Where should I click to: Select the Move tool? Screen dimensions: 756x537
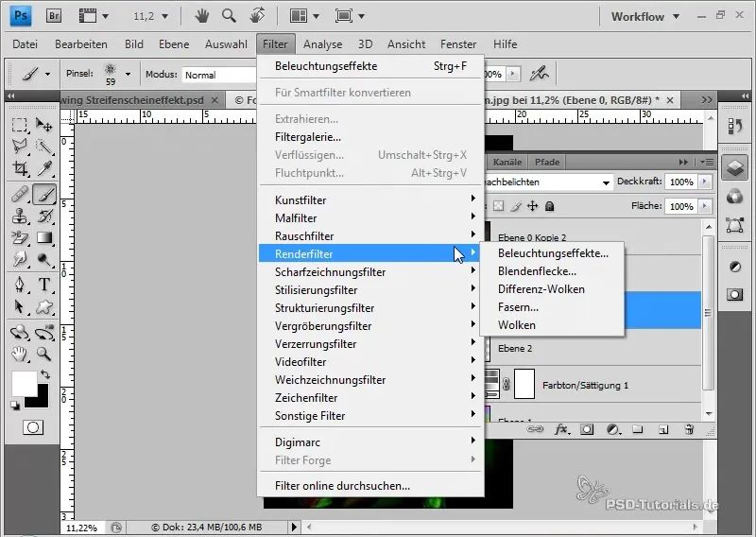coord(44,126)
